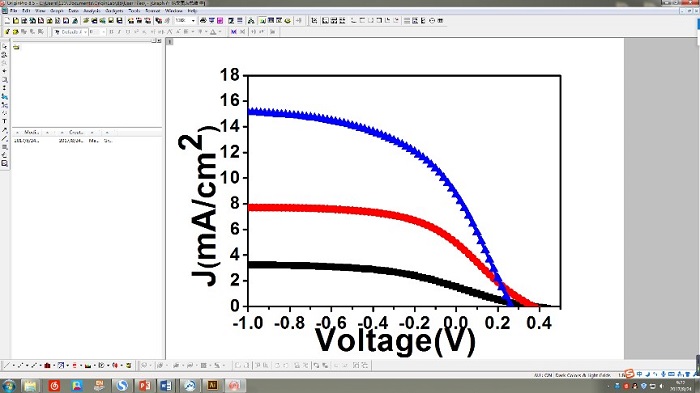This screenshot has height=393, width=700.
Task: Click the Line plot button on the bottom toolbar
Action: coord(6,365)
